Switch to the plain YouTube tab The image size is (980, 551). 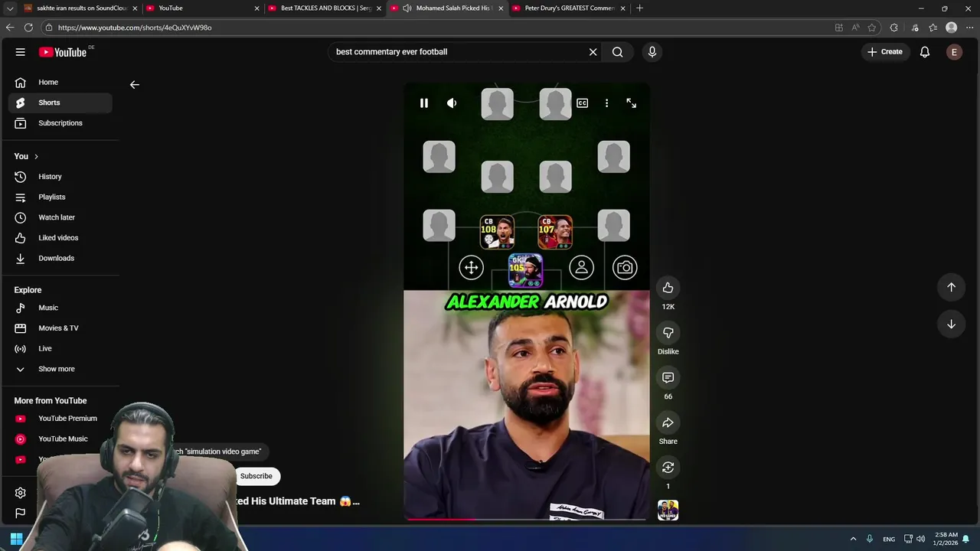(x=202, y=8)
